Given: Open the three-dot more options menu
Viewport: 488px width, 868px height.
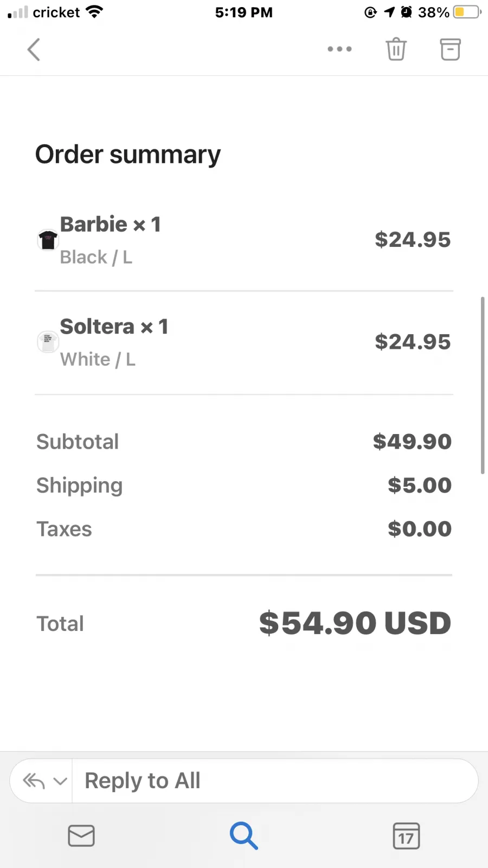Looking at the screenshot, I should [x=339, y=49].
